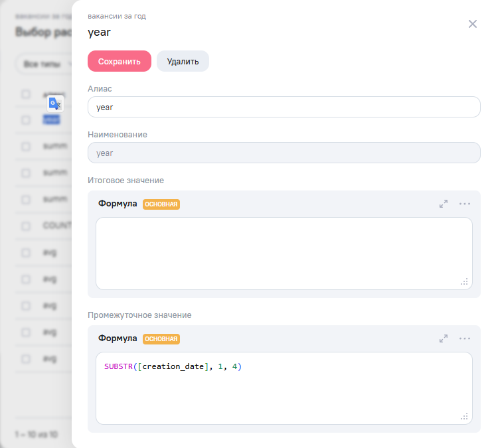Expand the Итоговое значение formula editor
492x448 pixels.
click(444, 204)
